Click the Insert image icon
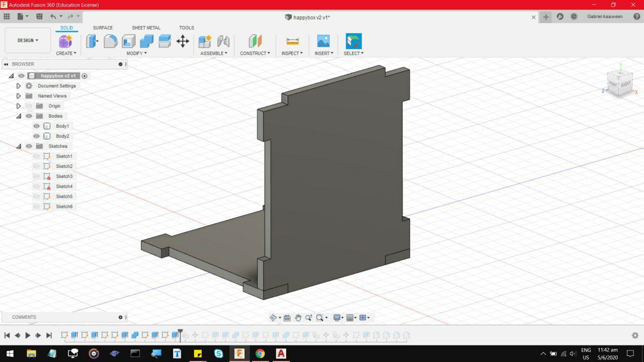The height and width of the screenshot is (362, 644). point(324,41)
